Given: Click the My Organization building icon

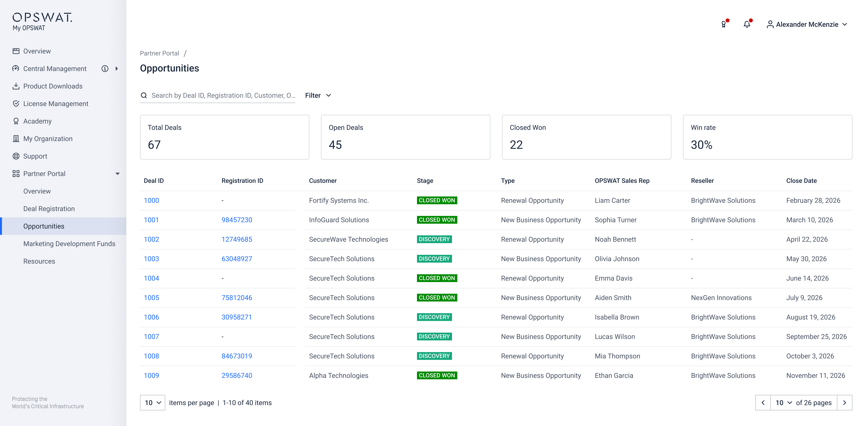Looking at the screenshot, I should click(16, 139).
